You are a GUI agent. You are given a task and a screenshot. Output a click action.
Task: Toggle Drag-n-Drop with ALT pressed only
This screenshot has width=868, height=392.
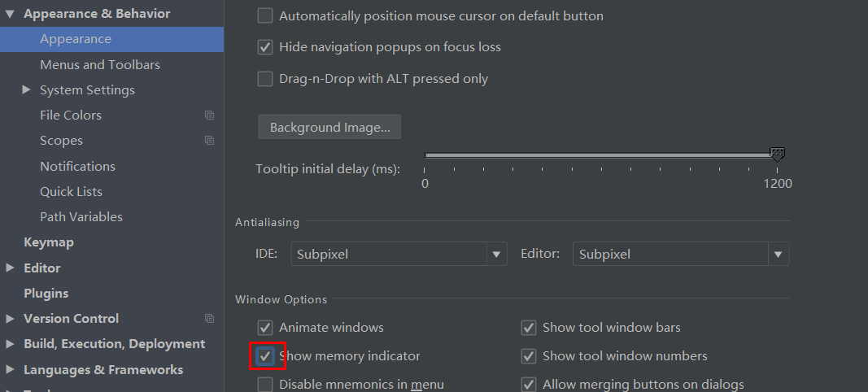pyautogui.click(x=265, y=79)
